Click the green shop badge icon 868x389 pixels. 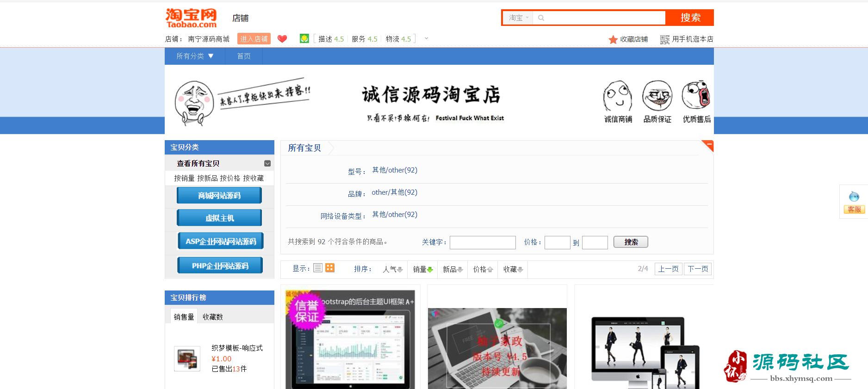(x=304, y=38)
